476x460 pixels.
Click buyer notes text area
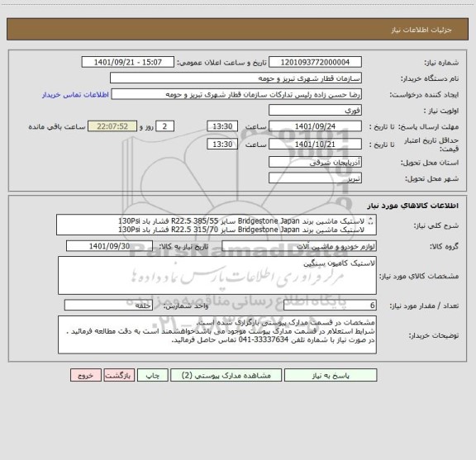pyautogui.click(x=217, y=334)
